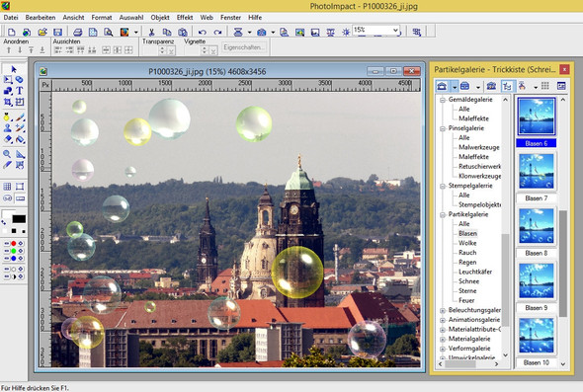This screenshot has height=392, width=583.
Task: Select the Eyedropper tool
Action: pos(8,165)
